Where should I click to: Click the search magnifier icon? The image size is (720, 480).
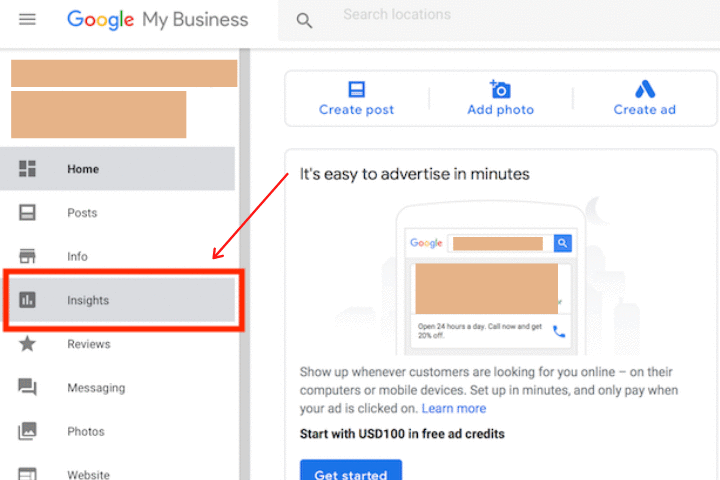point(304,21)
